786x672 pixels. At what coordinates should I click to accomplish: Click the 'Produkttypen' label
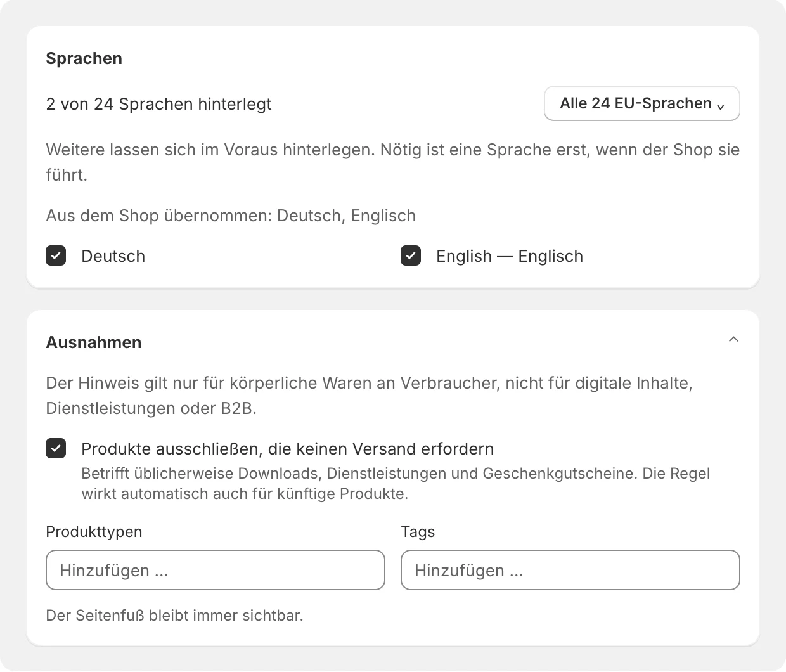(94, 531)
